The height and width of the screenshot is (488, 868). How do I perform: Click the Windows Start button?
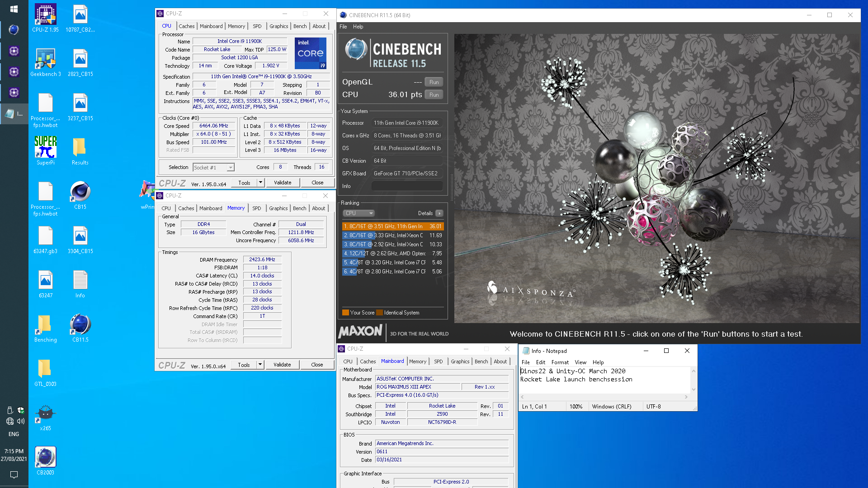[x=14, y=9]
